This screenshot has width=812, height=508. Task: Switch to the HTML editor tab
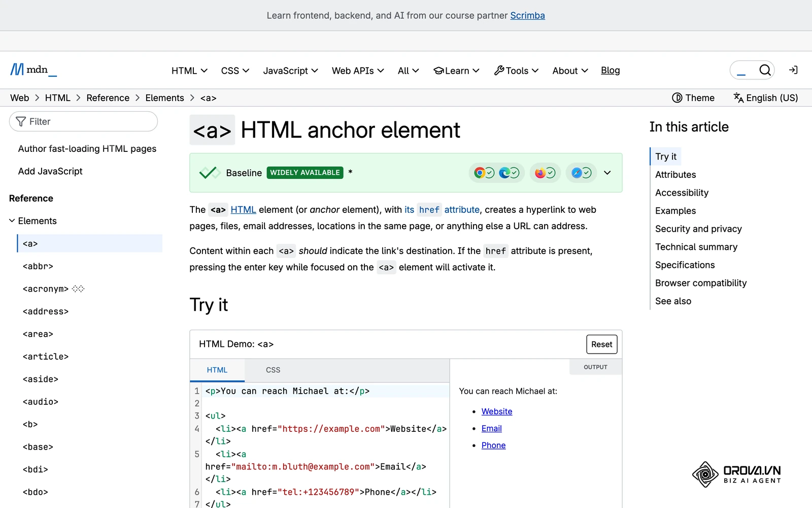217,370
